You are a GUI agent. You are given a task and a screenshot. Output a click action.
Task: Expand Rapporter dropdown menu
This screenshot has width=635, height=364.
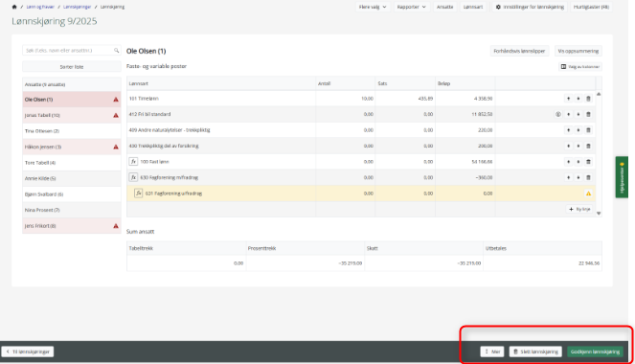(x=412, y=7)
